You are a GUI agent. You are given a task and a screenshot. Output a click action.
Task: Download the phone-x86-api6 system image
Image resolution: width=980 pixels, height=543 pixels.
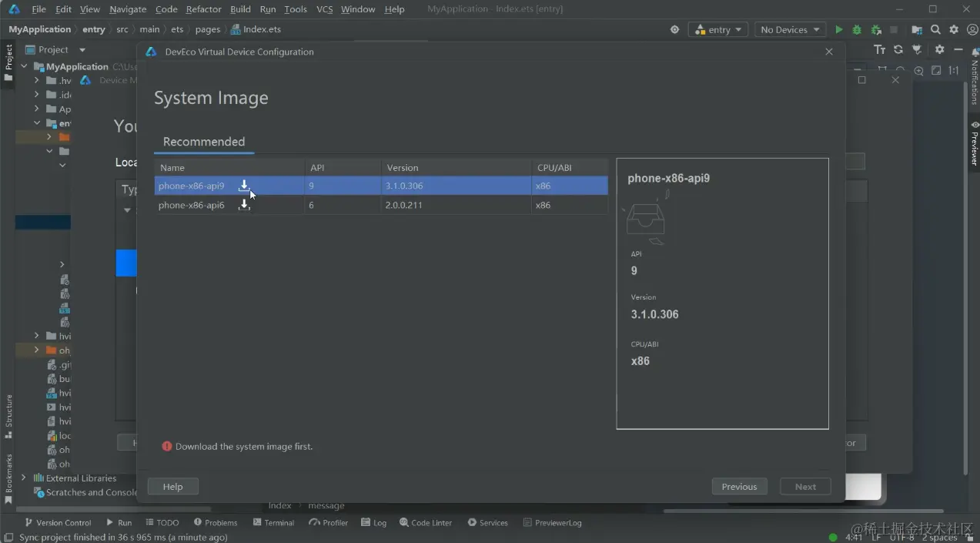click(244, 205)
